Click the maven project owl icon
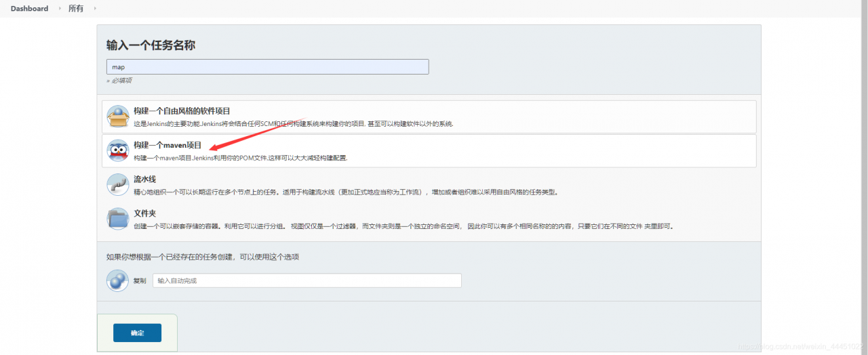The image size is (868, 355). (x=118, y=150)
